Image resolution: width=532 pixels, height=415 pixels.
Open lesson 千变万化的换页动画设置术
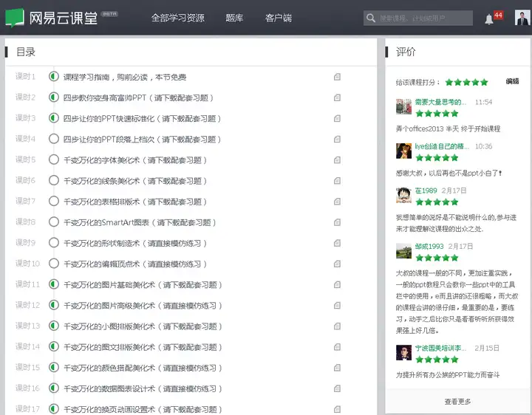(x=143, y=410)
